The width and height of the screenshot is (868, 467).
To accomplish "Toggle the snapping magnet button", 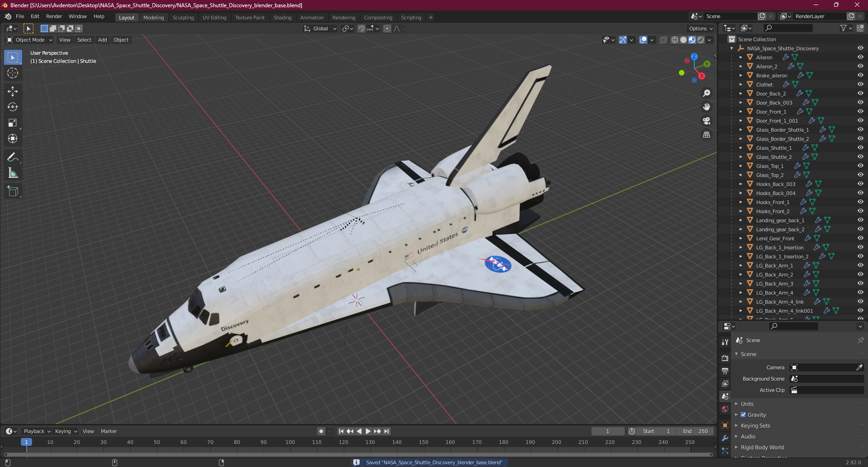I will pyautogui.click(x=361, y=29).
